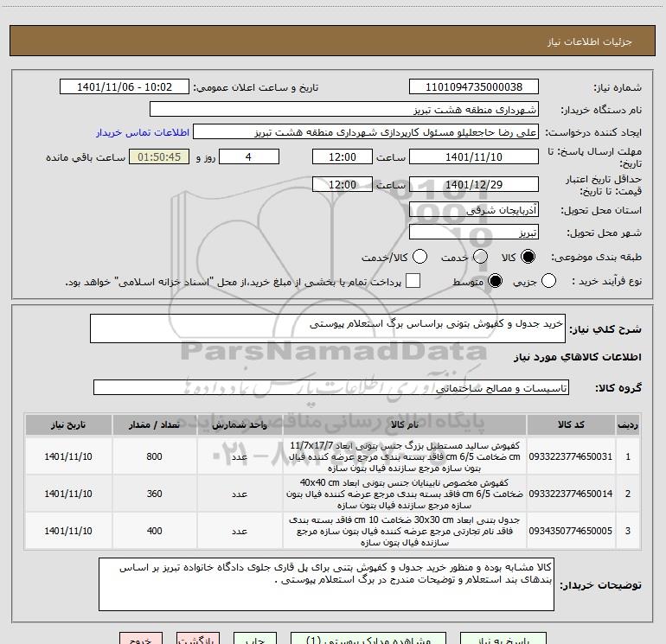This screenshot has height=644, width=666.
Task: Tick the اسناد خزانه اسلامی payment checkbox
Action: coord(413,281)
